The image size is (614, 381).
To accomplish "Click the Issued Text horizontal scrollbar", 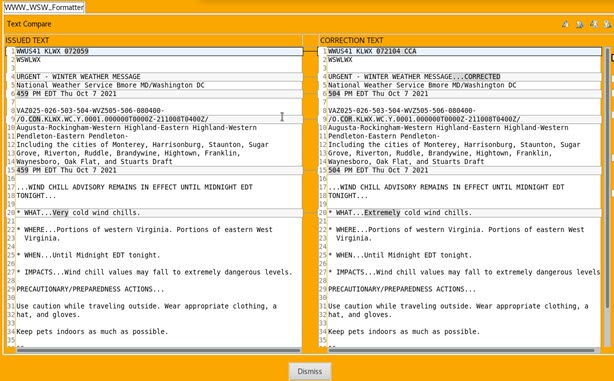I will coord(158,350).
